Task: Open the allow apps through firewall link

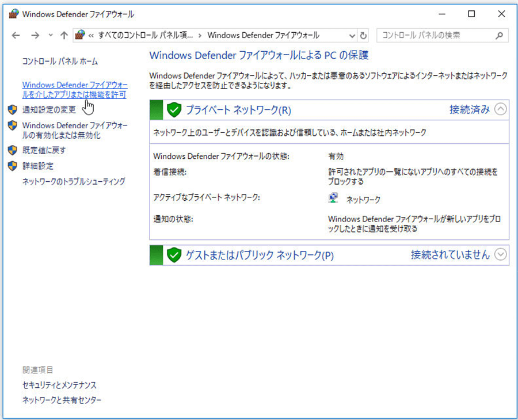Action: pos(75,90)
